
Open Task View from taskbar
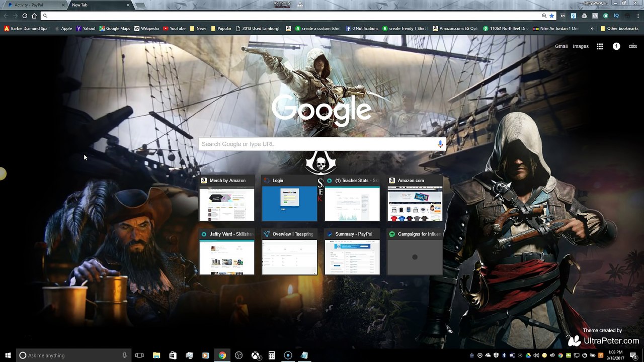point(140,355)
